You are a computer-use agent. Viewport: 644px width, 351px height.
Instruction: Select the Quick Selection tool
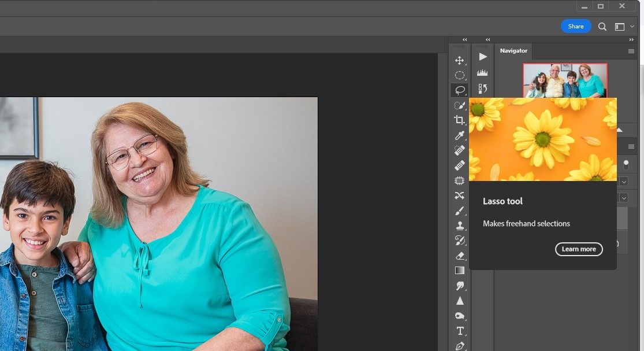click(460, 105)
